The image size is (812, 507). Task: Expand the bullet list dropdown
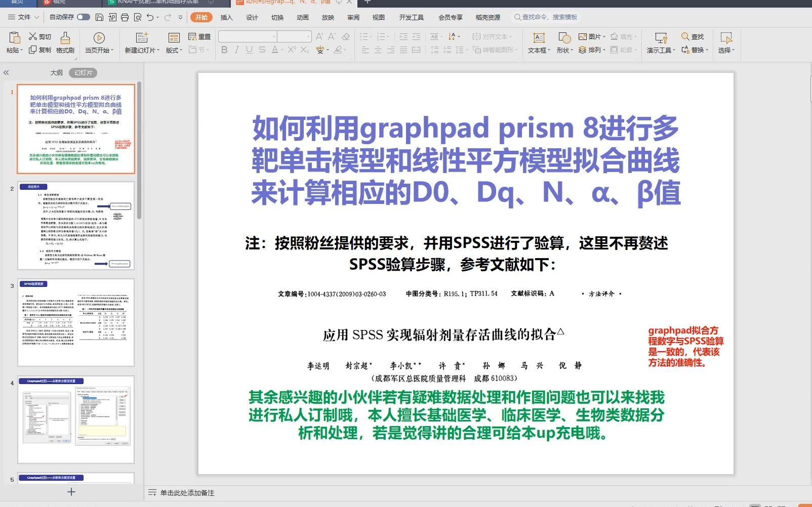click(371, 36)
